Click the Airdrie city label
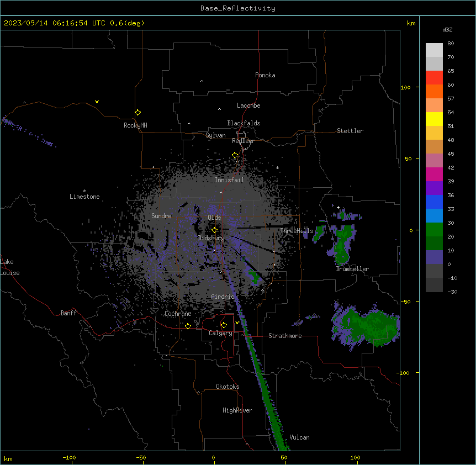Viewport: 476px width, 465px height. pos(223,297)
